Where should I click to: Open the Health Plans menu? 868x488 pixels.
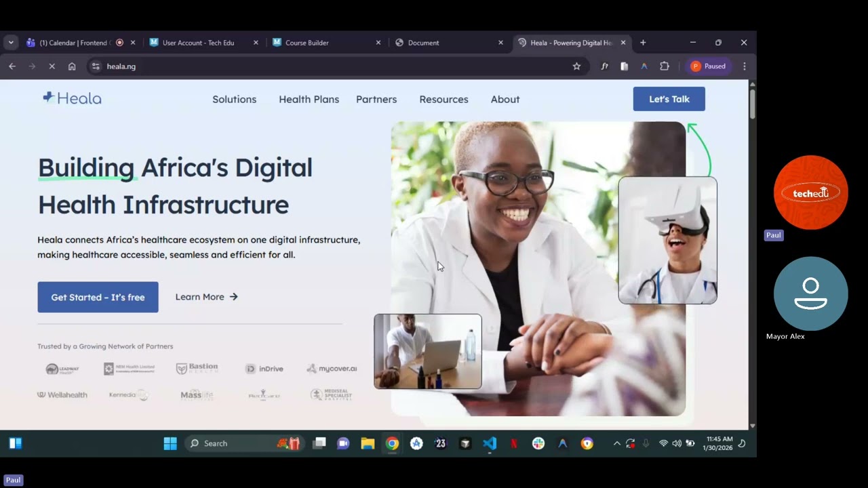pyautogui.click(x=309, y=99)
